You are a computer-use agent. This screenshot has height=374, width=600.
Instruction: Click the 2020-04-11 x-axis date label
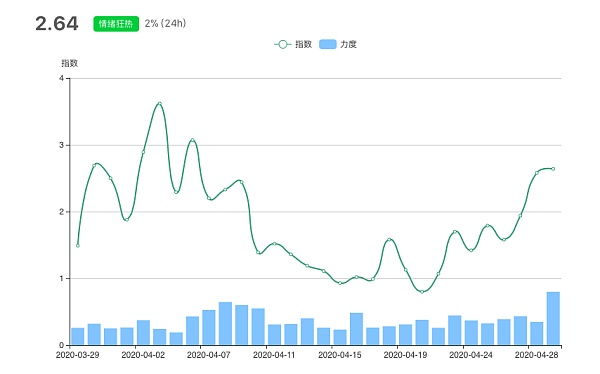tap(274, 355)
